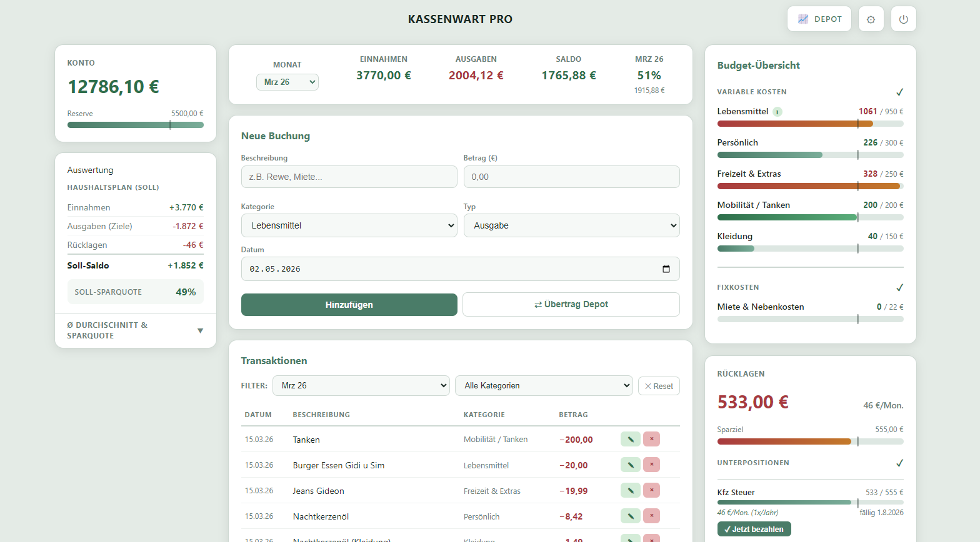Click the Kassenwart Pro title
The height and width of the screenshot is (542, 980).
click(x=460, y=19)
